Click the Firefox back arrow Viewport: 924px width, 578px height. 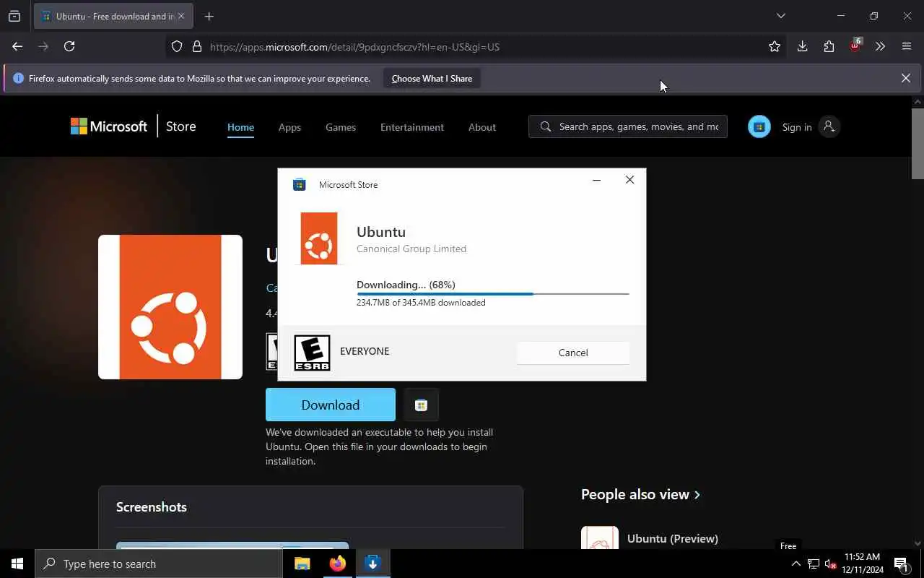point(17,46)
